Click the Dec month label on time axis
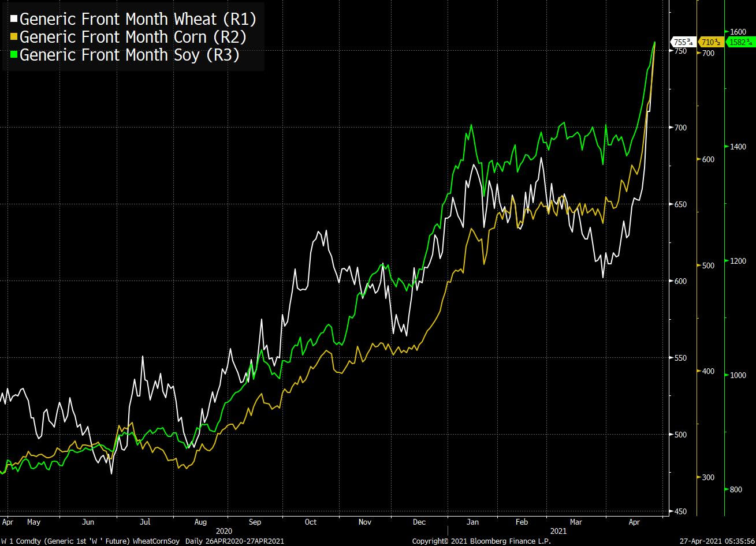Screen dimensions: 756x546 click(x=419, y=522)
